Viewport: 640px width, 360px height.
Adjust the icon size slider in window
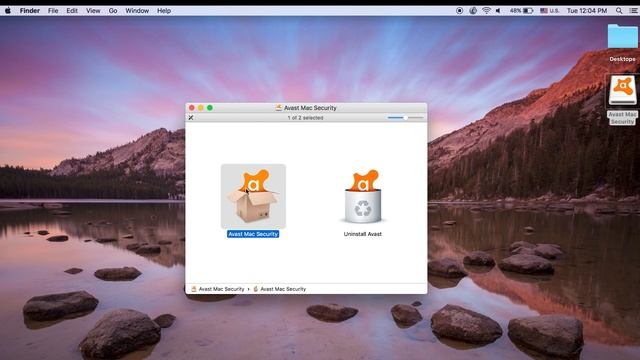tap(405, 118)
